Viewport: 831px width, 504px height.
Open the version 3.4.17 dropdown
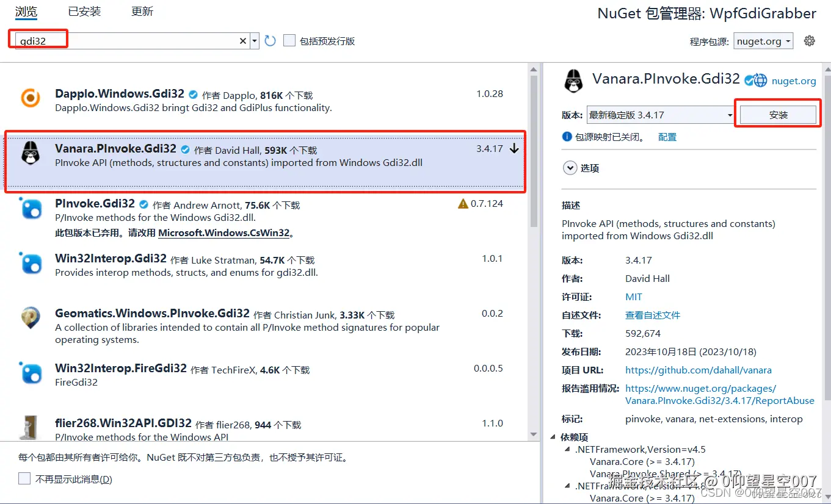(730, 115)
